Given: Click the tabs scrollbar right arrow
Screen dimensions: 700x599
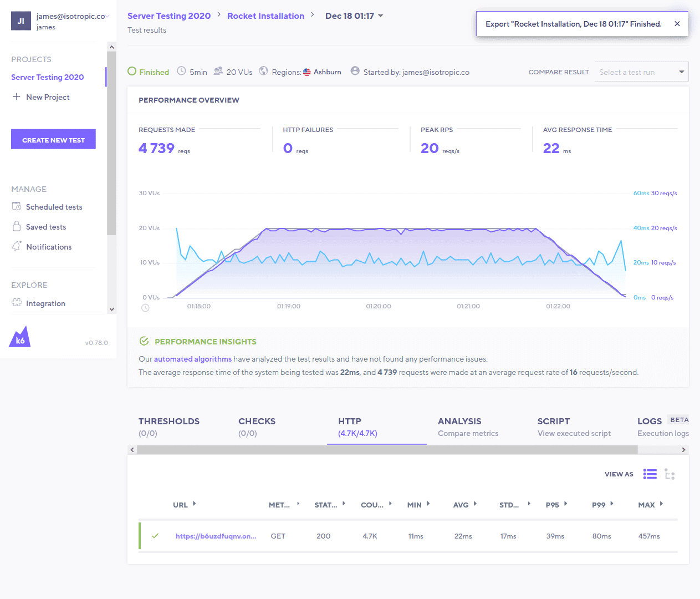Looking at the screenshot, I should click(x=684, y=450).
